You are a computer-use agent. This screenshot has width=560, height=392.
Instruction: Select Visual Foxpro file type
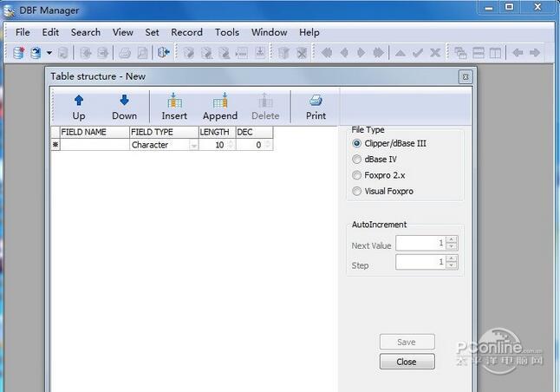point(383,191)
